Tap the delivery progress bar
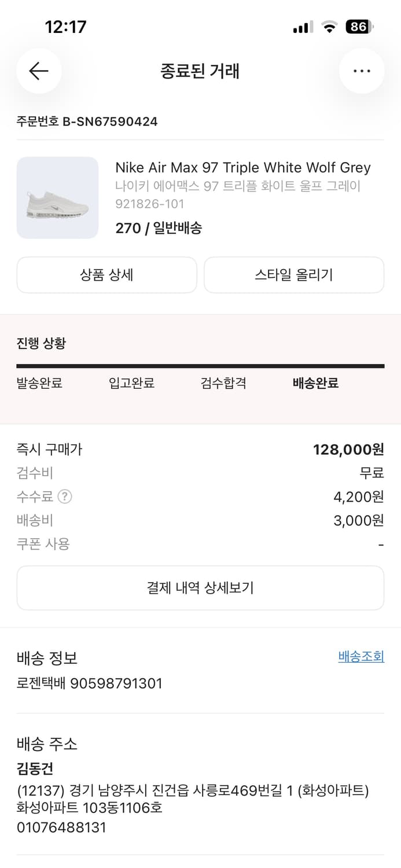The height and width of the screenshot is (868, 401). 200,365
